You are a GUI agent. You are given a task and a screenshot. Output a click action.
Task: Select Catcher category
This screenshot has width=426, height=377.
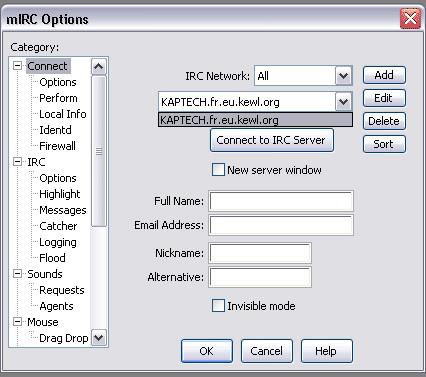point(58,226)
